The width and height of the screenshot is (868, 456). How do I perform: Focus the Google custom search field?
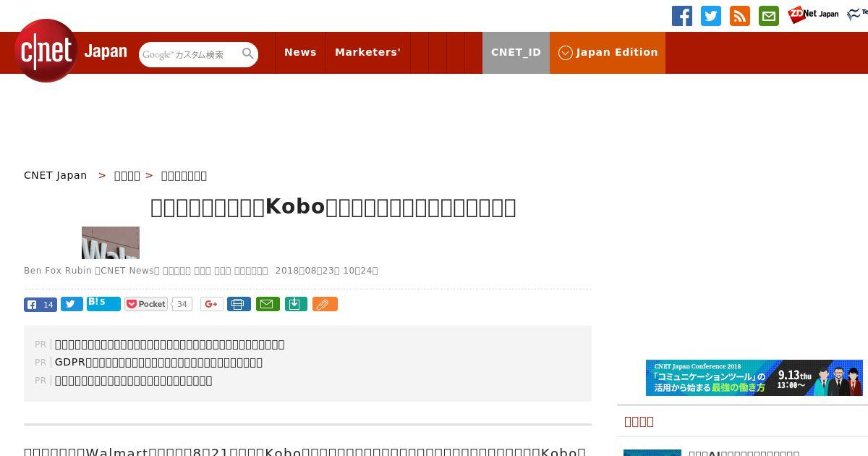pos(190,54)
